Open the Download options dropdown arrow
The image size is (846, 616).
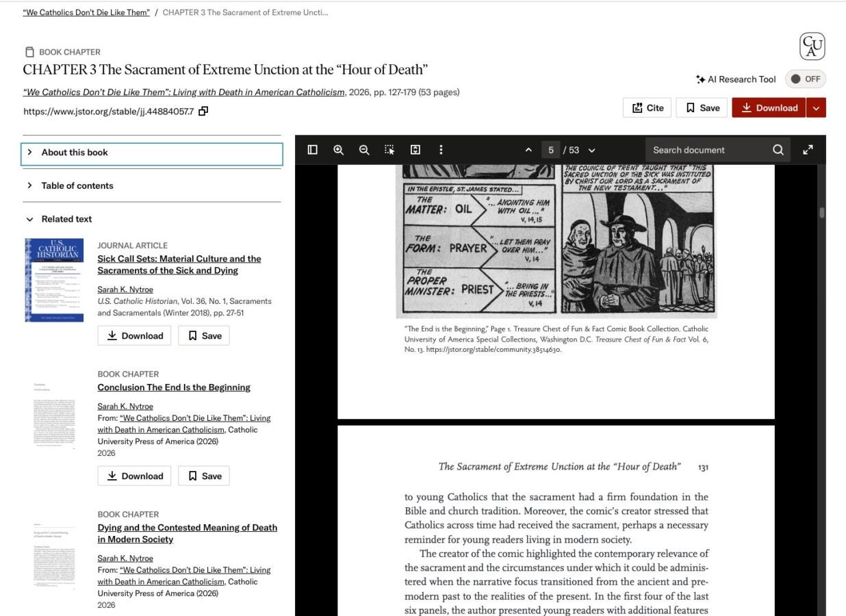point(816,107)
